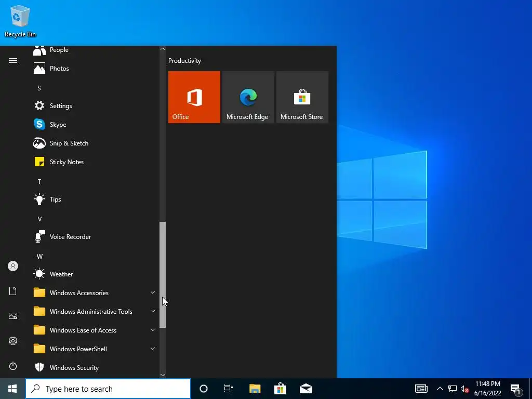
Task: Click the app list scroll up arrow
Action: click(x=163, y=49)
